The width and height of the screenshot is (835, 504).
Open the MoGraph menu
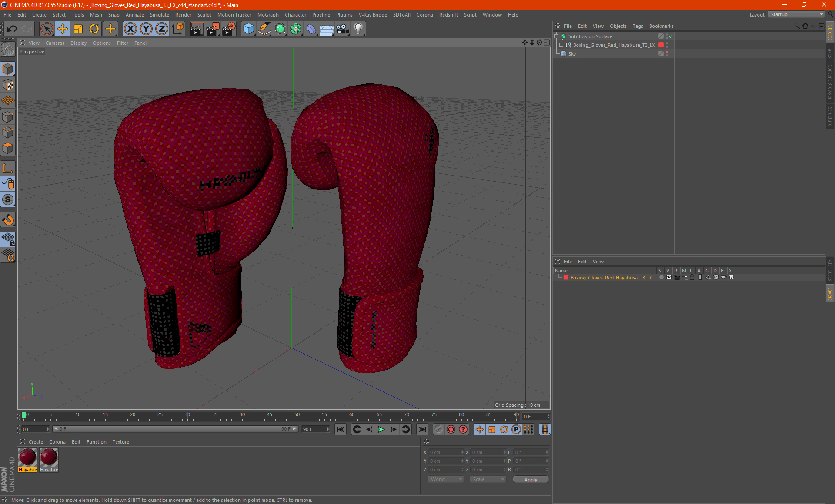coord(268,15)
